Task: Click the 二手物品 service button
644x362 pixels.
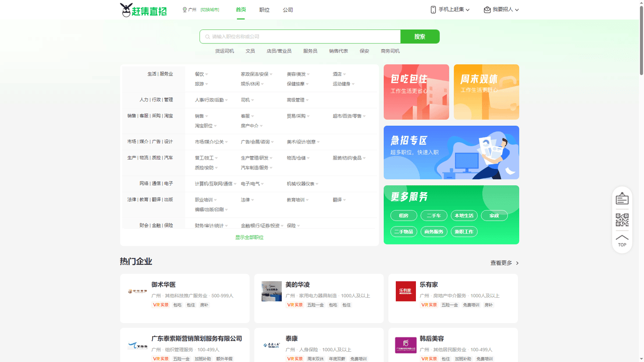Action: (x=404, y=232)
